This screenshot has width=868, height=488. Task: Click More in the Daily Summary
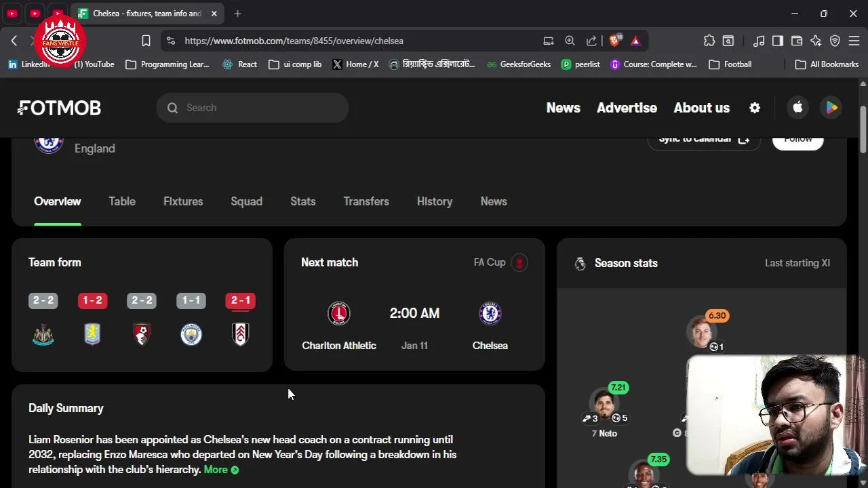[221, 470]
